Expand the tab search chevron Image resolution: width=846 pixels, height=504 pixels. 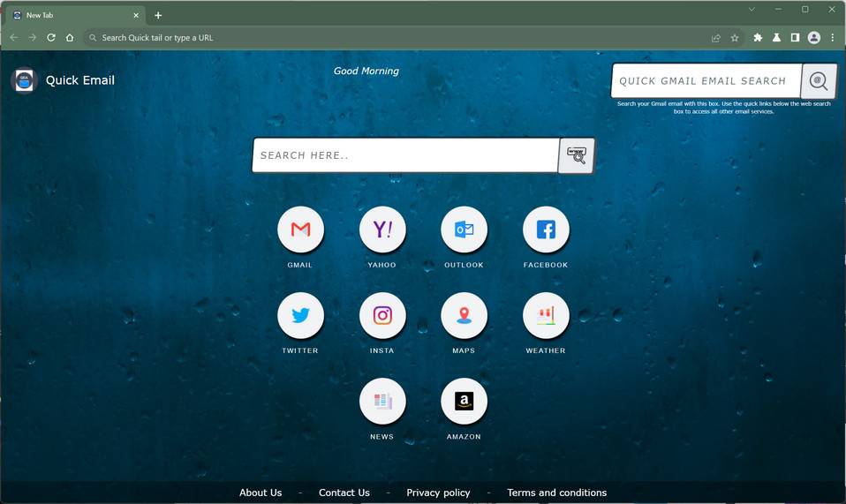click(x=752, y=9)
